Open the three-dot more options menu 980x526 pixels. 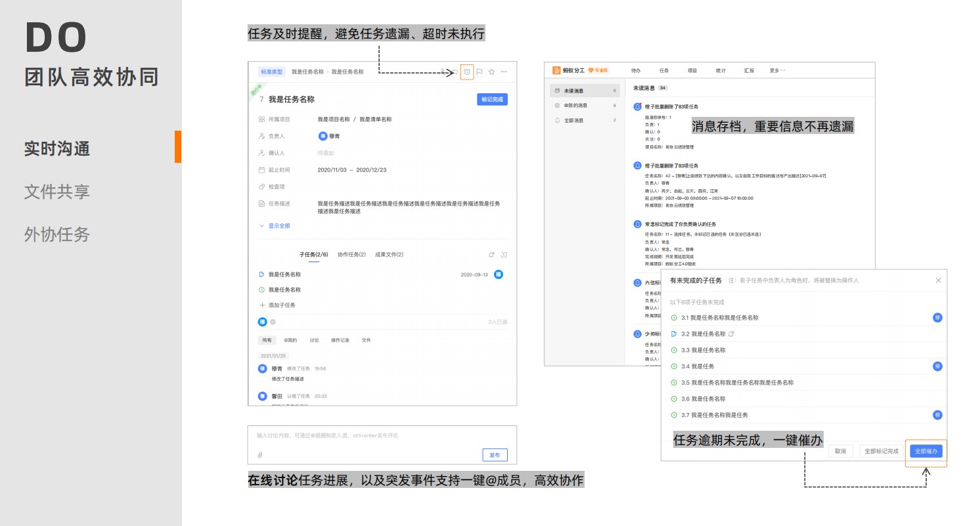[x=504, y=72]
